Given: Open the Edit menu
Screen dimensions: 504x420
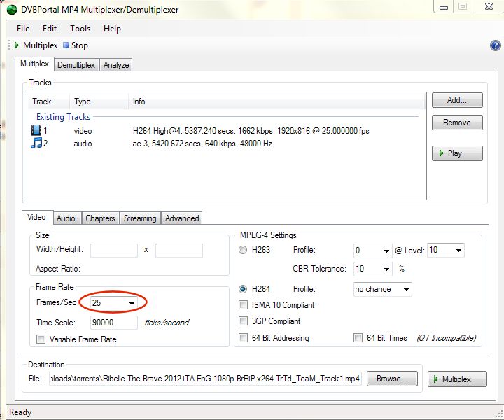Looking at the screenshot, I should pos(50,29).
